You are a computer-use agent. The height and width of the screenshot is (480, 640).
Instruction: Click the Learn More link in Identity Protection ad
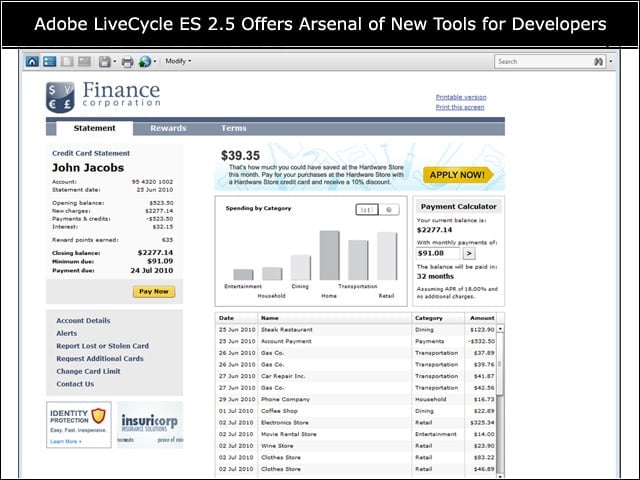click(x=65, y=442)
